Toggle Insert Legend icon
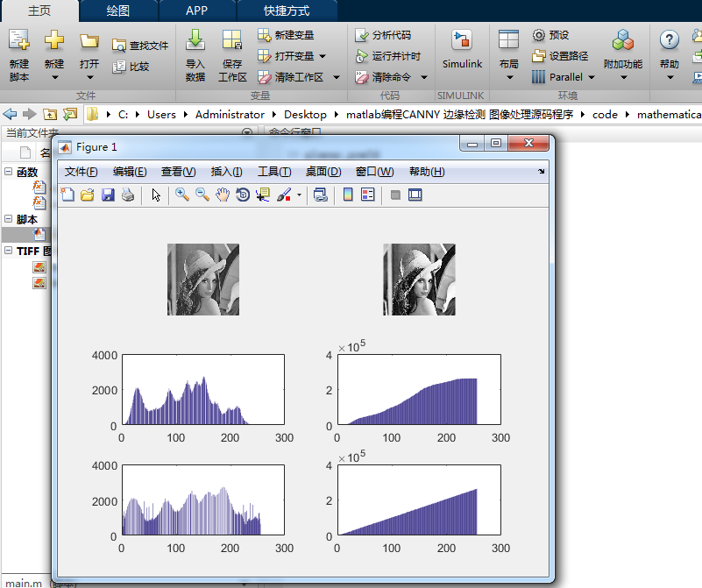The width and height of the screenshot is (702, 588). pyautogui.click(x=367, y=195)
